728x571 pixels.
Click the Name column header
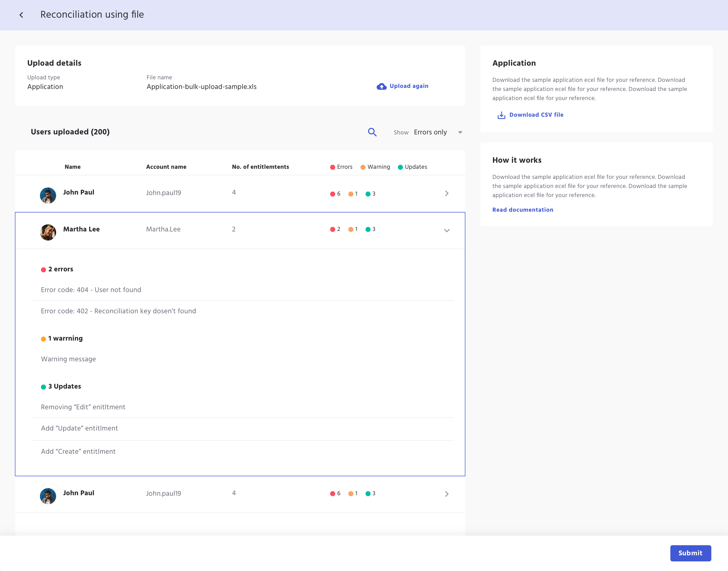point(73,167)
